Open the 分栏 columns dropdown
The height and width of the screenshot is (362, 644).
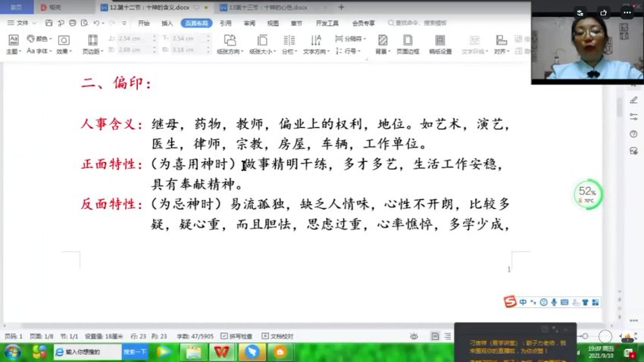[x=289, y=44]
